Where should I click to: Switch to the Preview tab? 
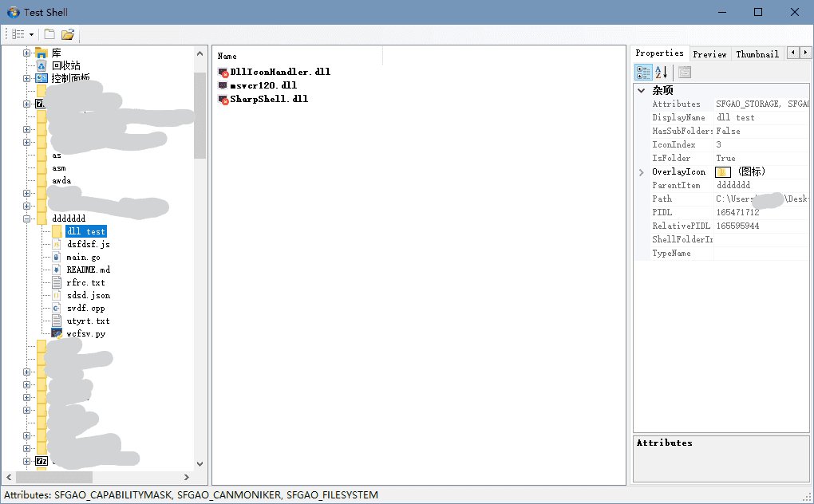[709, 54]
